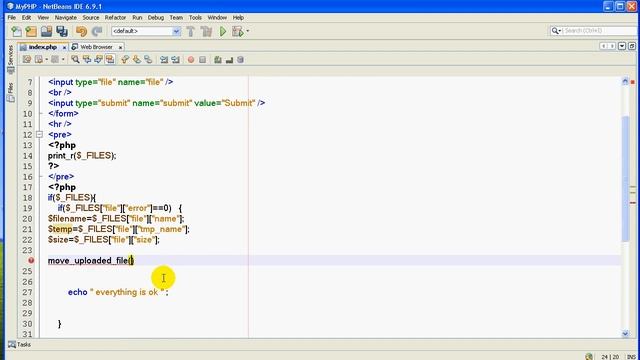Click the Open Project toolbar icon
Image resolution: width=640 pixels, height=360 pixels.
(47, 31)
